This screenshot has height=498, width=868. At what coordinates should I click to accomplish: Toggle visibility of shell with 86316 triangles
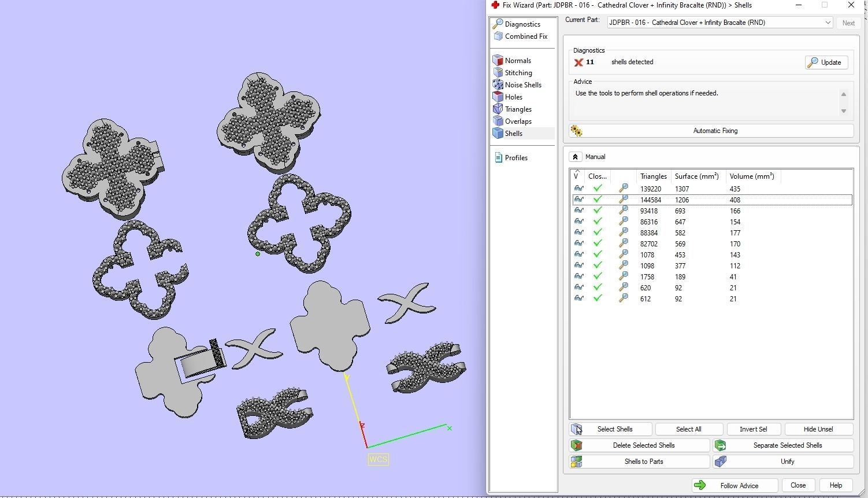(x=578, y=222)
